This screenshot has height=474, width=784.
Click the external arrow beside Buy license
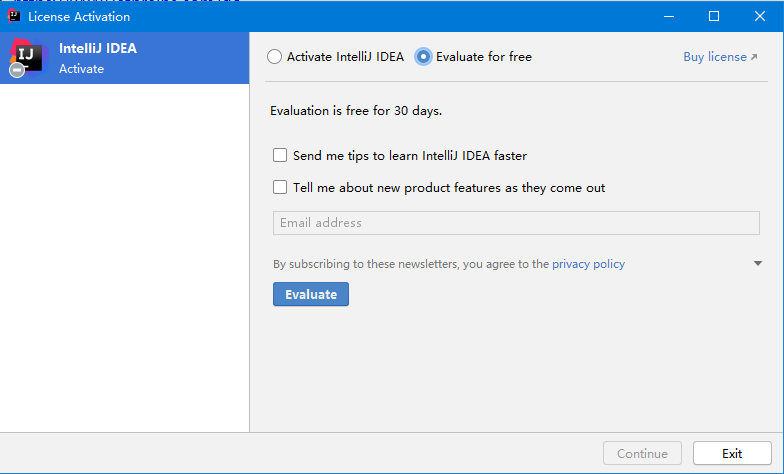coord(754,58)
